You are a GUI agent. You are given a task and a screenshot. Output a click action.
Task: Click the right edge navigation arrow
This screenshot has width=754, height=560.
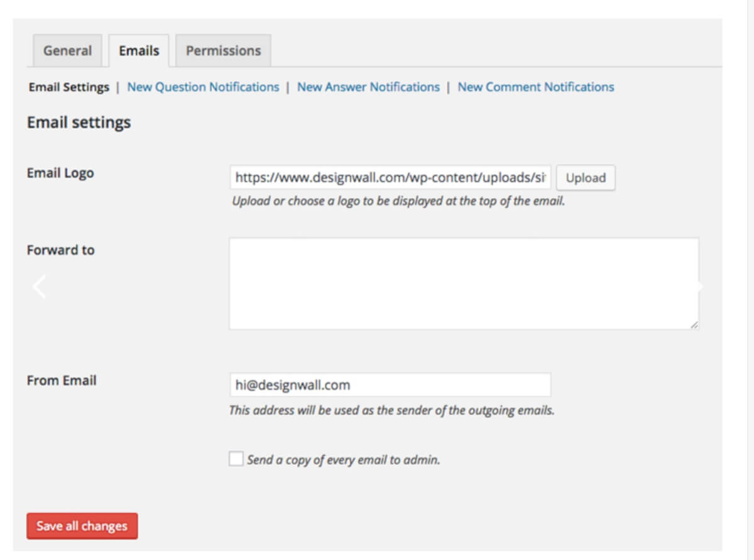[x=699, y=286]
